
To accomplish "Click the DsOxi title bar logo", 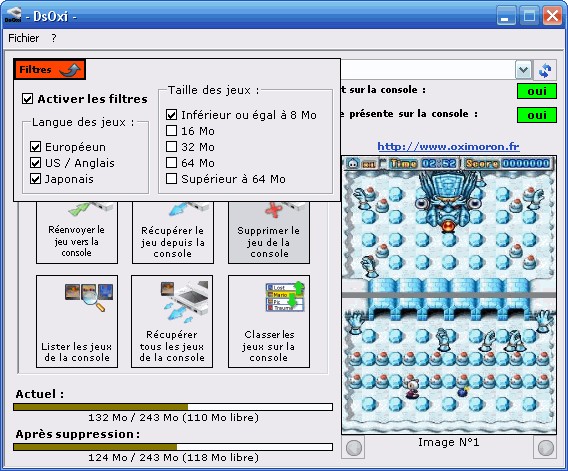I will click(x=13, y=15).
